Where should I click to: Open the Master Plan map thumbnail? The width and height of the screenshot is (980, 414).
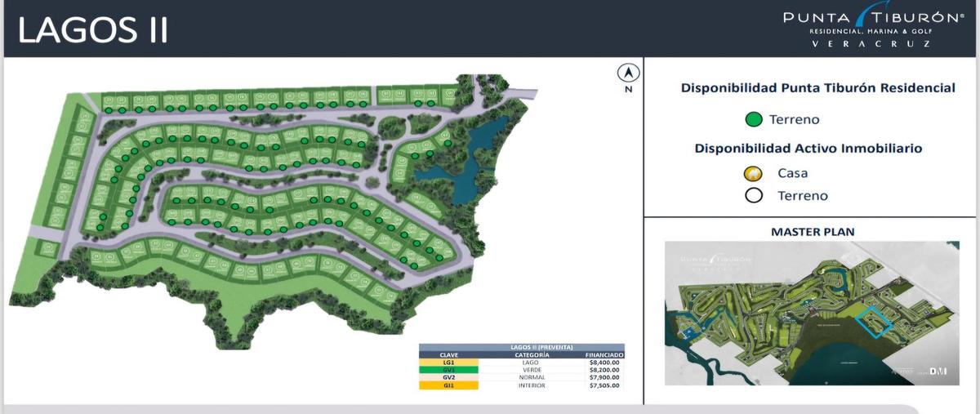pos(811,314)
